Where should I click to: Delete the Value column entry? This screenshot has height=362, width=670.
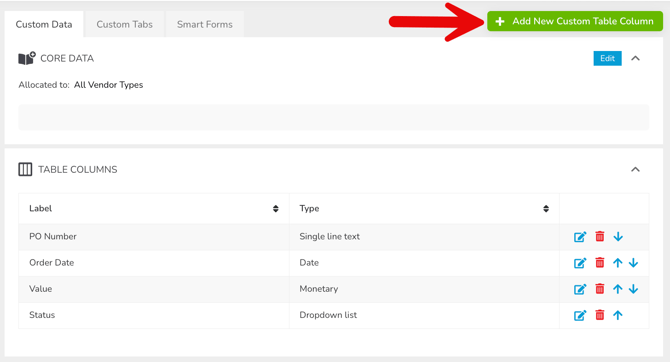[600, 289]
